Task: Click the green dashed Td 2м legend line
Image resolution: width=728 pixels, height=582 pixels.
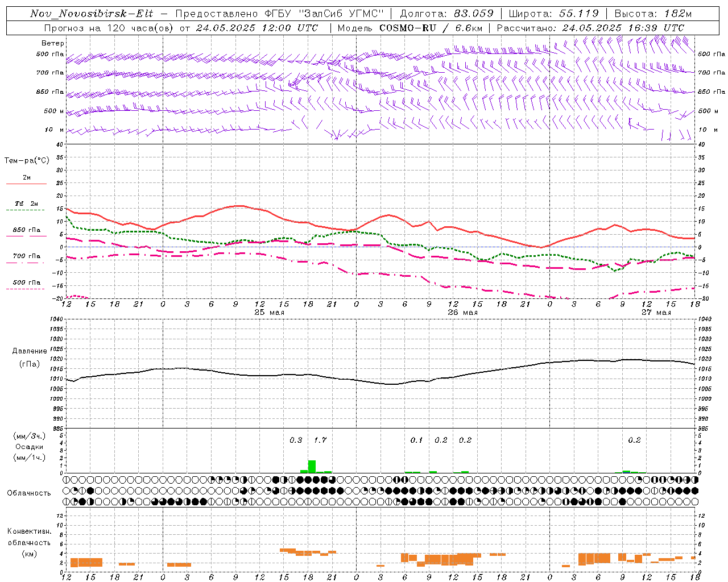Action: coord(25,210)
